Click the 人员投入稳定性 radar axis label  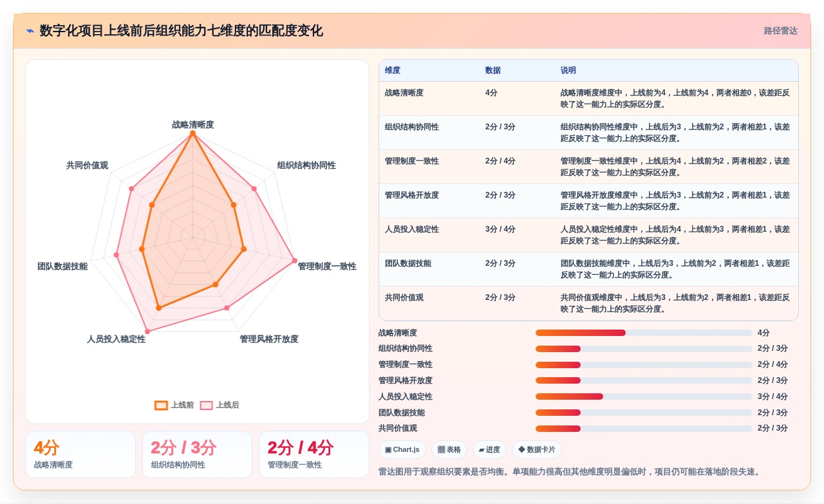(117, 339)
